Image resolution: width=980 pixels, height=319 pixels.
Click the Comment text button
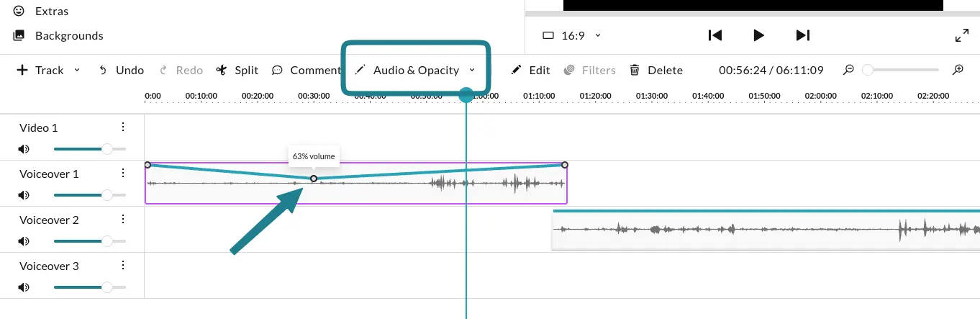(x=315, y=70)
